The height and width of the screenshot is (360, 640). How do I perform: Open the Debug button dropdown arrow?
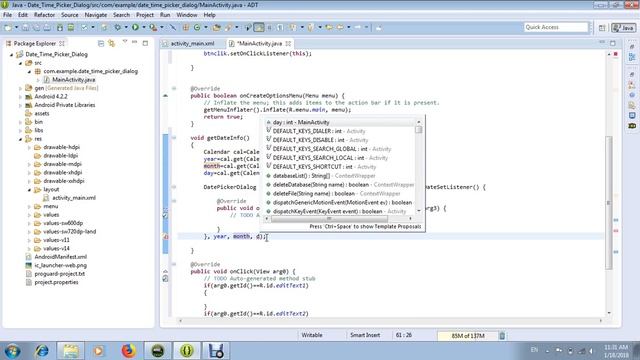[x=126, y=27]
